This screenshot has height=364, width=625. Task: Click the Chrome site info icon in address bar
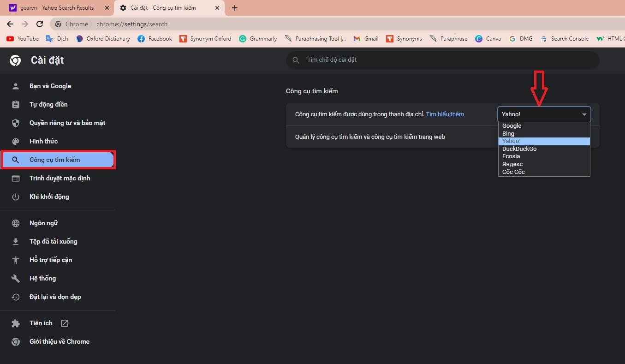[x=58, y=24]
